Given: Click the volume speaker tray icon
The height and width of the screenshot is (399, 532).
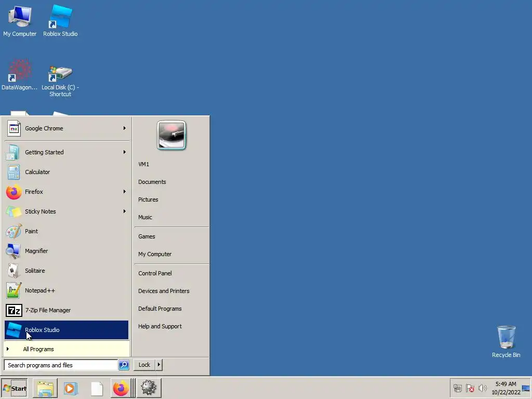Looking at the screenshot, I should (x=482, y=388).
